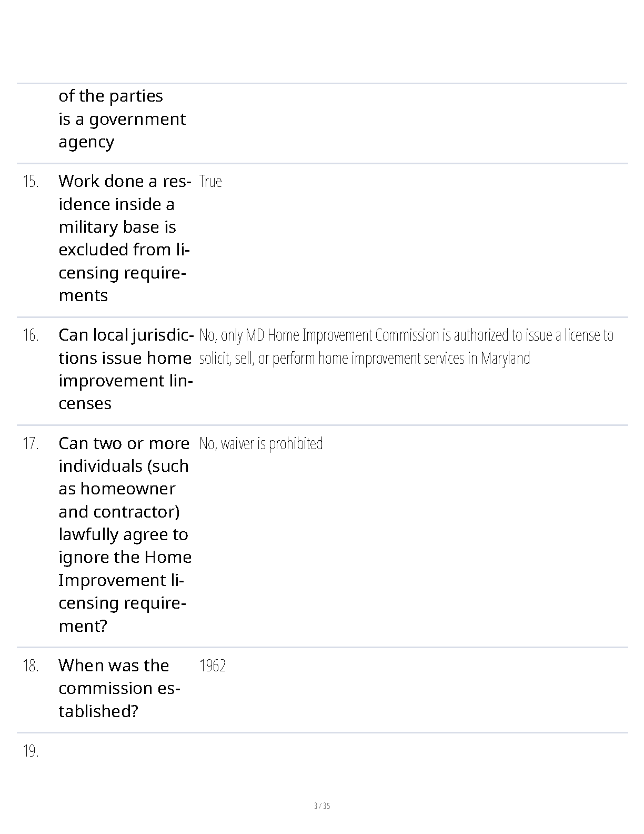Click row number 18
The image size is (644, 834).
coord(31,666)
